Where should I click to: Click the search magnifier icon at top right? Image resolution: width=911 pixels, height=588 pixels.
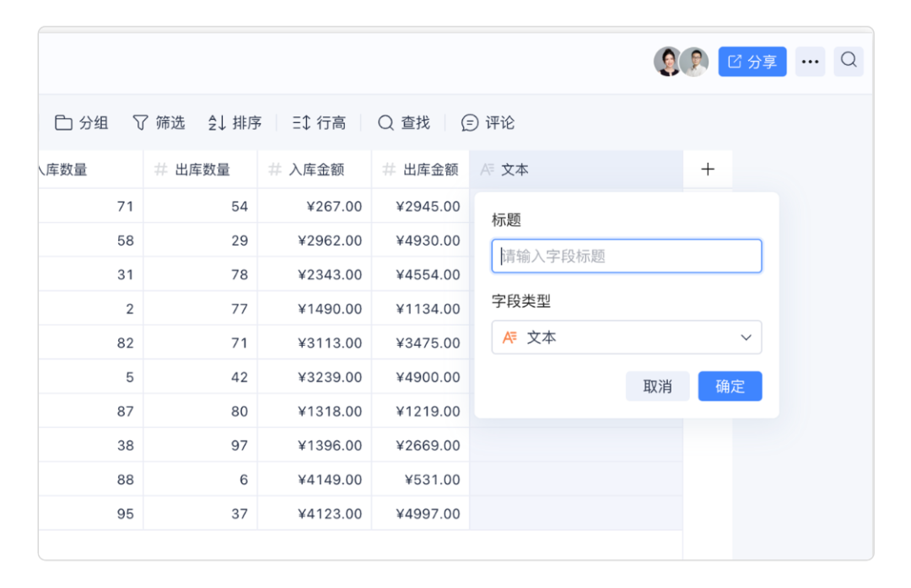(x=849, y=61)
